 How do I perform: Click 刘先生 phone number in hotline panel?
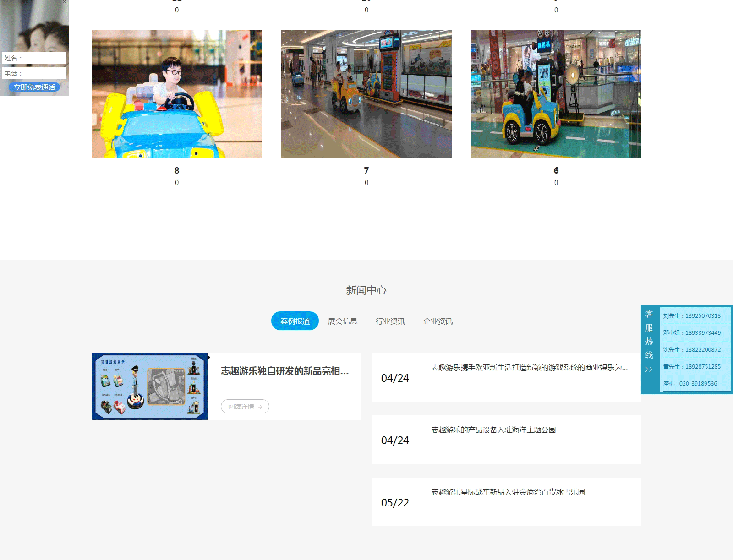pyautogui.click(x=692, y=316)
